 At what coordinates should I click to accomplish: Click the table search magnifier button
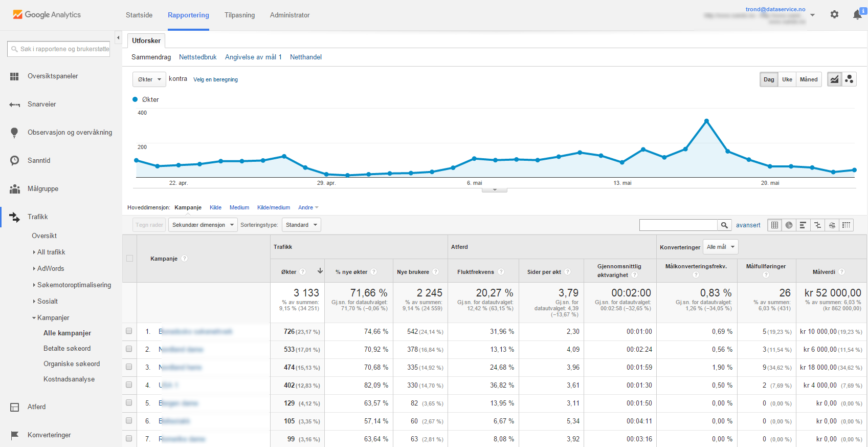pyautogui.click(x=724, y=225)
